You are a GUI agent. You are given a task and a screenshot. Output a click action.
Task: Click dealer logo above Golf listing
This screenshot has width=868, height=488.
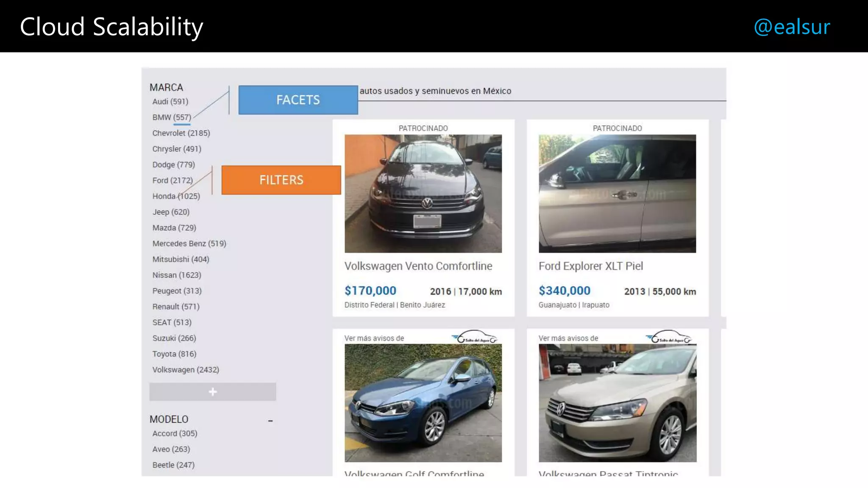474,337
